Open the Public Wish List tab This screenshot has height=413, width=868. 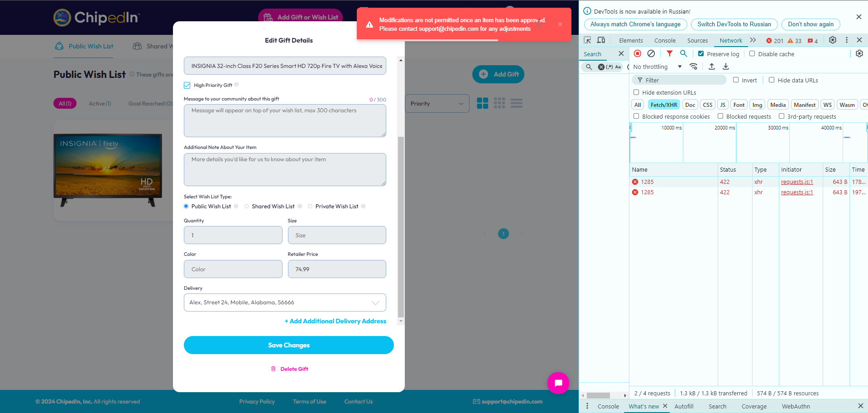point(84,46)
